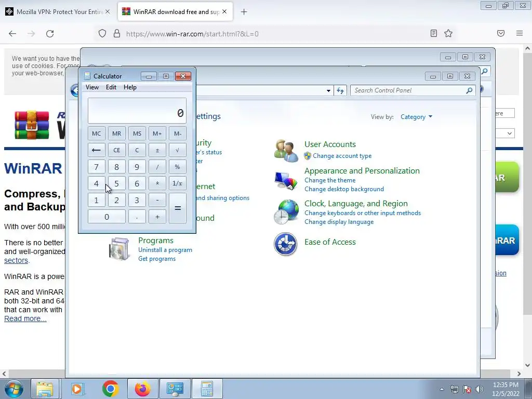Click the decimal point button in Calculator

137,217
